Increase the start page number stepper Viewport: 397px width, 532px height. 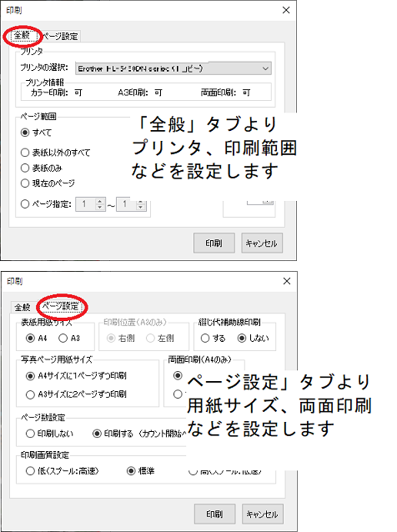[x=100, y=201]
